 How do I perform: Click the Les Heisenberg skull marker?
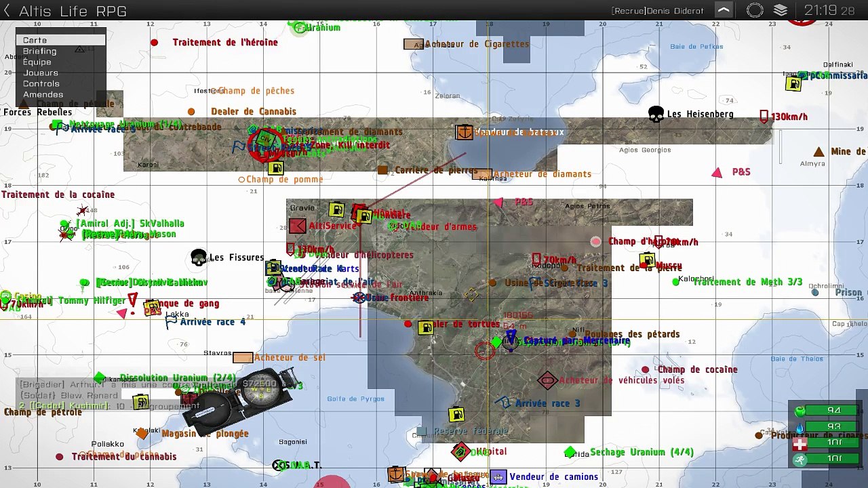[x=656, y=115]
